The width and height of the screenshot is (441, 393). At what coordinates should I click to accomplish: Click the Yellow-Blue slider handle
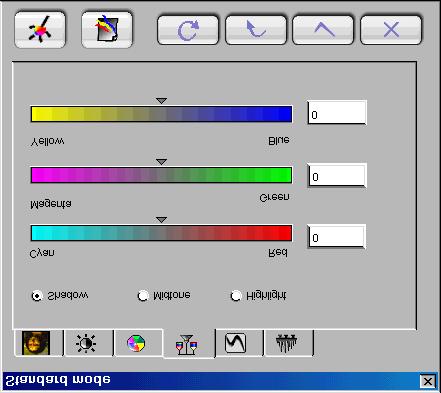click(161, 101)
